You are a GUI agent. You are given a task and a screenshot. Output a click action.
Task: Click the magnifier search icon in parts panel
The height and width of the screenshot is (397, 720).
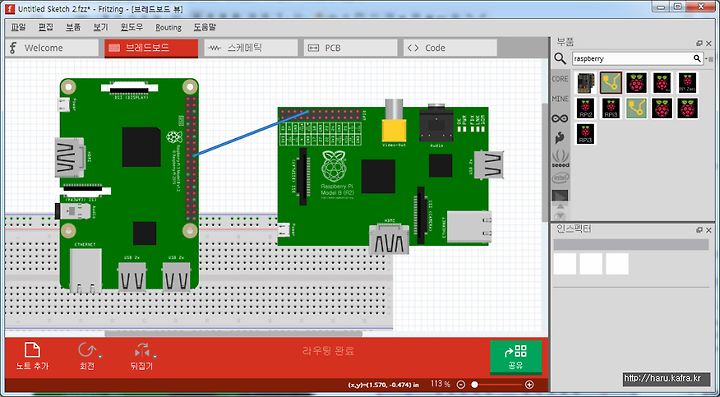click(x=560, y=59)
